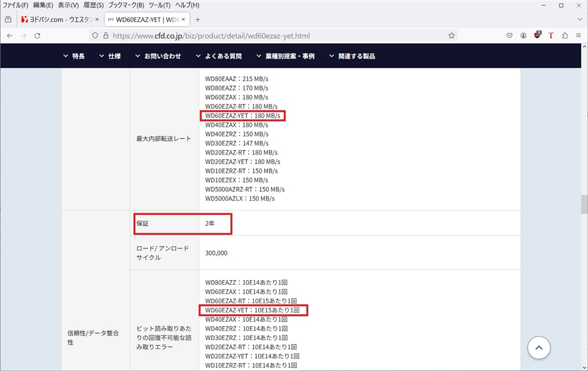Click the text WD80EAAZ：215 MB/s
This screenshot has width=588, height=371.
click(237, 79)
